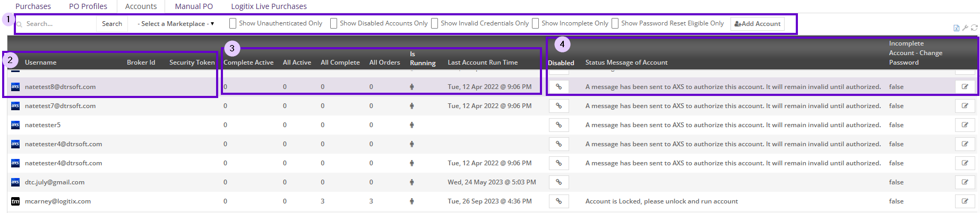Click the AXS marketplace icon beside natetester5
980x213 pixels.
click(x=15, y=125)
